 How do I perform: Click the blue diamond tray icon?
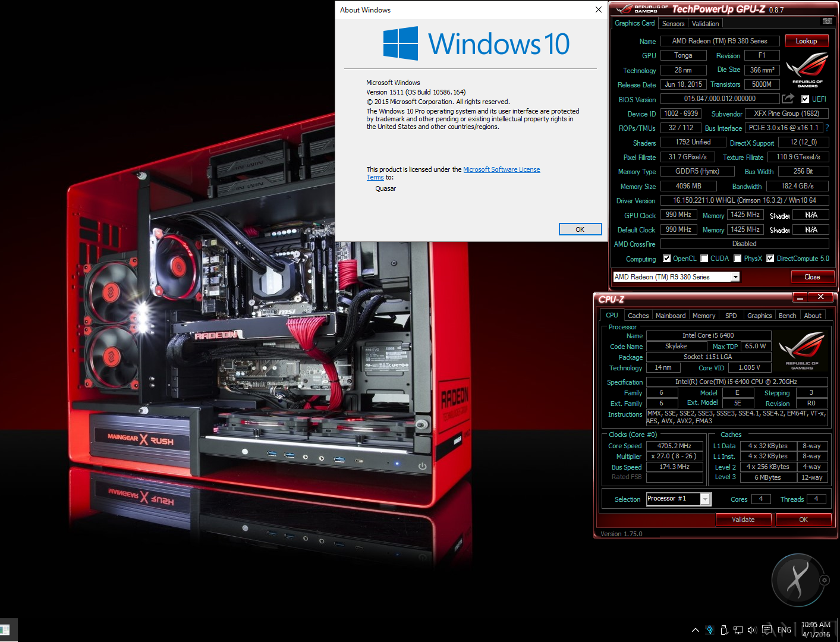pos(710,630)
